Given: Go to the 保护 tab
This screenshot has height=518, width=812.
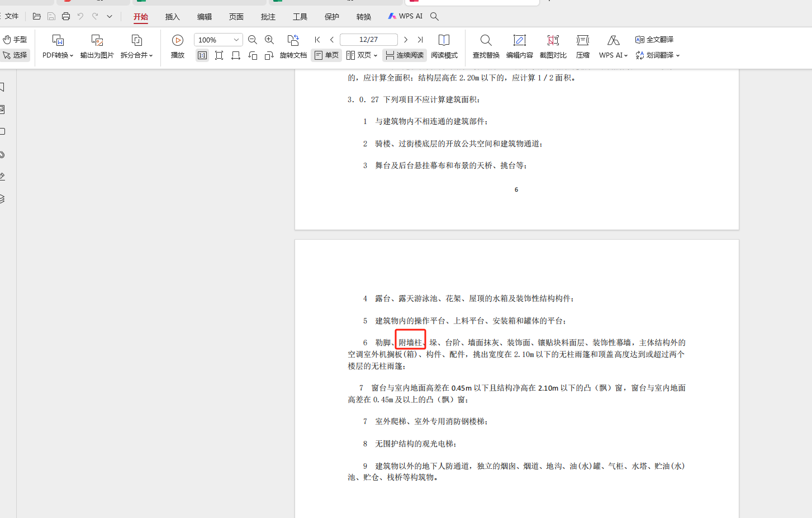Looking at the screenshot, I should (x=332, y=17).
